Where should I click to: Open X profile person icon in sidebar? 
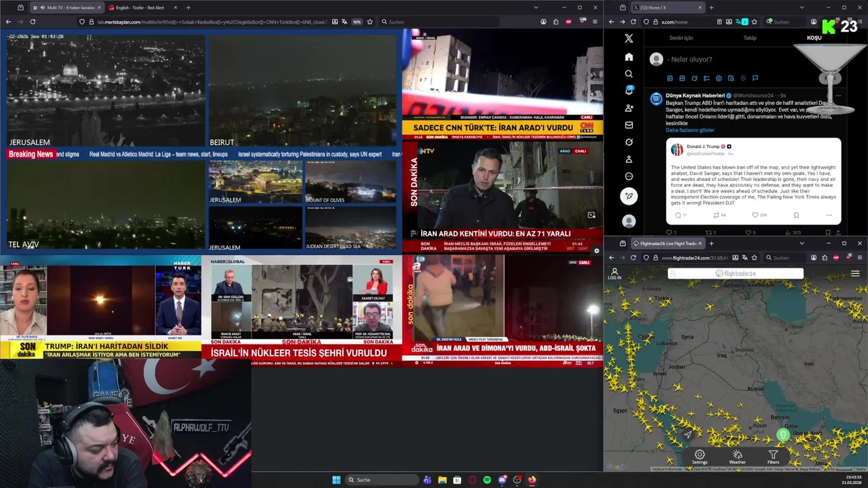click(x=629, y=159)
